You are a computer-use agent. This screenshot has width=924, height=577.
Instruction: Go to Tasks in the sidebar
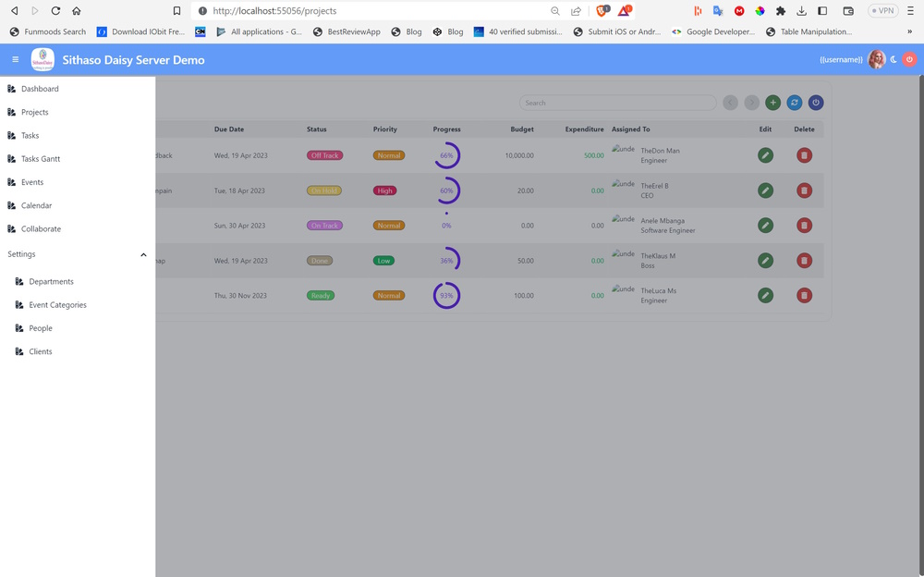point(30,136)
